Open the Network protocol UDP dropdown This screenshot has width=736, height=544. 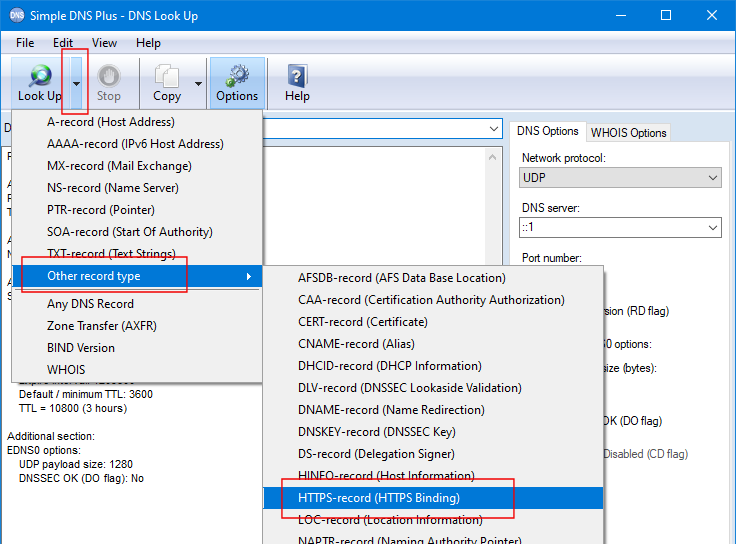(620, 178)
